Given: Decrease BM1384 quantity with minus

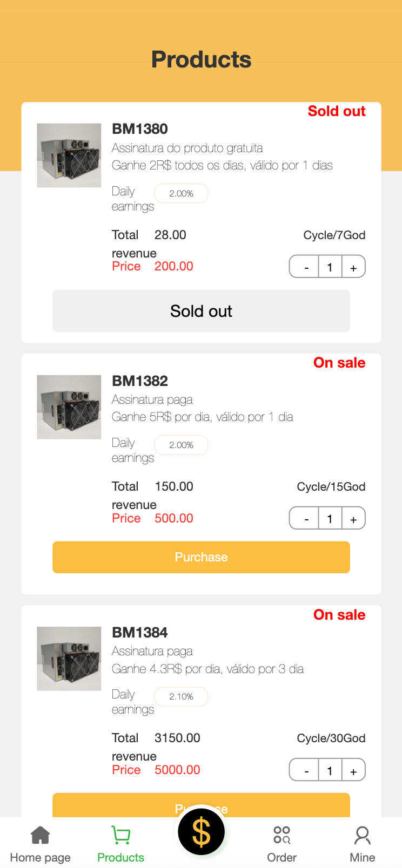Looking at the screenshot, I should coord(306,770).
